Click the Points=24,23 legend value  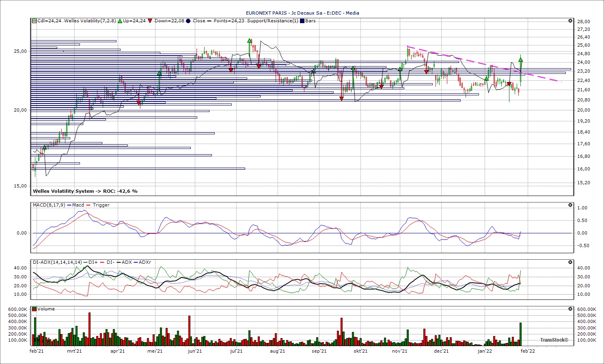[x=229, y=21]
